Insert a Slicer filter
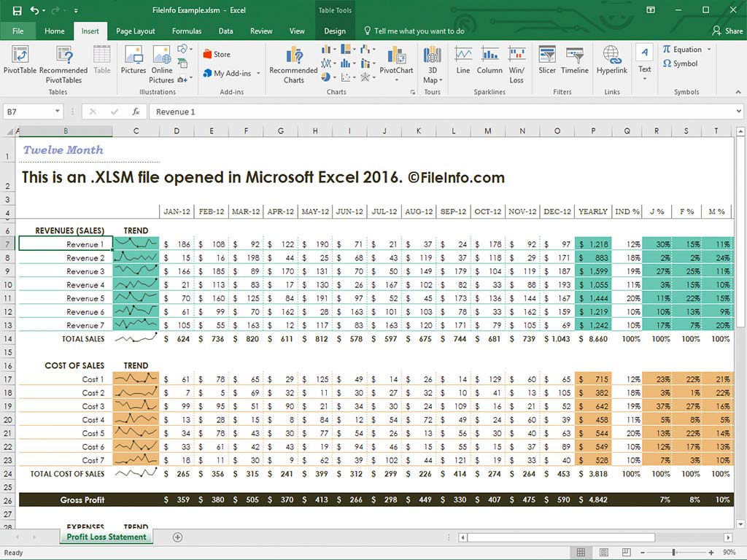The image size is (747, 560). 547,60
